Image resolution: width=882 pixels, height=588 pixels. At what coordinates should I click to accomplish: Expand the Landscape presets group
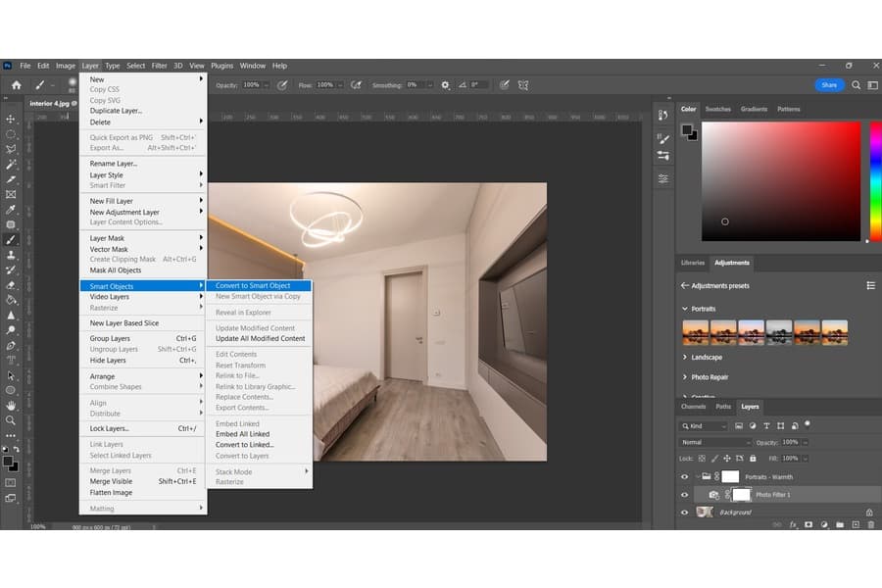pos(685,358)
